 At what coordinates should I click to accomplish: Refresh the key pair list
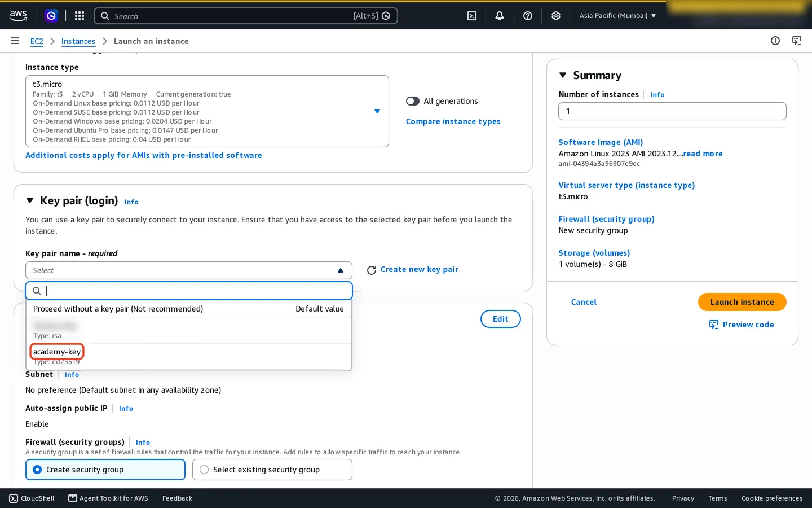click(x=372, y=270)
